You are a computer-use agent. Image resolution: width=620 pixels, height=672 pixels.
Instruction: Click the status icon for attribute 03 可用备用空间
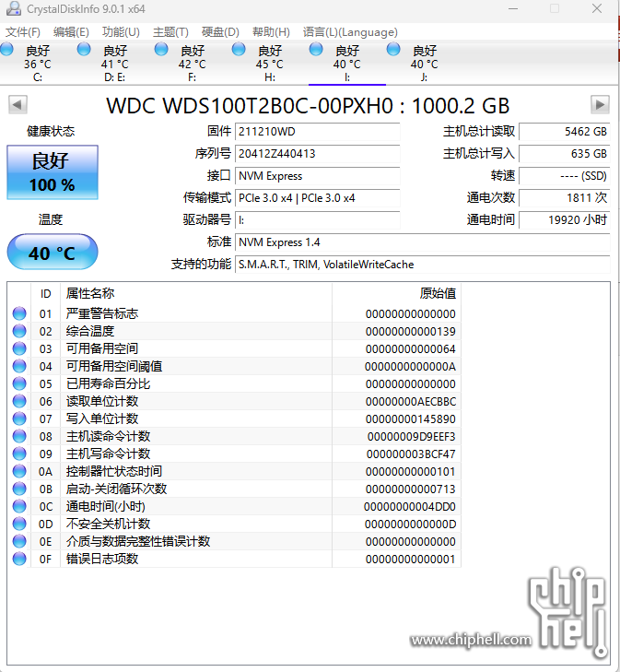[19, 348]
